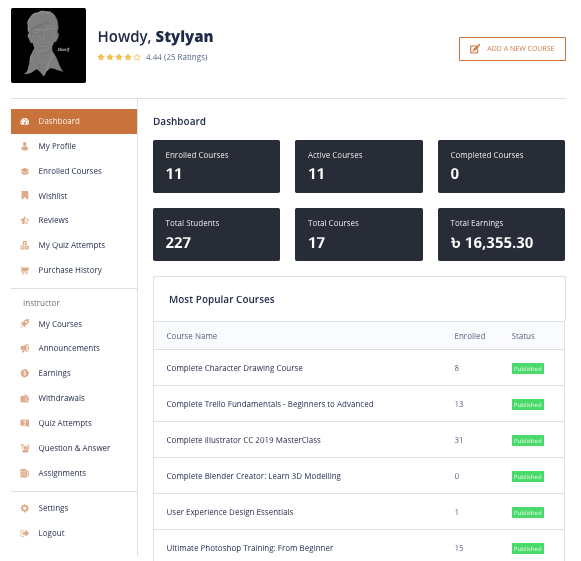Click the Settings gear icon
This screenshot has height=561, width=581.
point(24,508)
